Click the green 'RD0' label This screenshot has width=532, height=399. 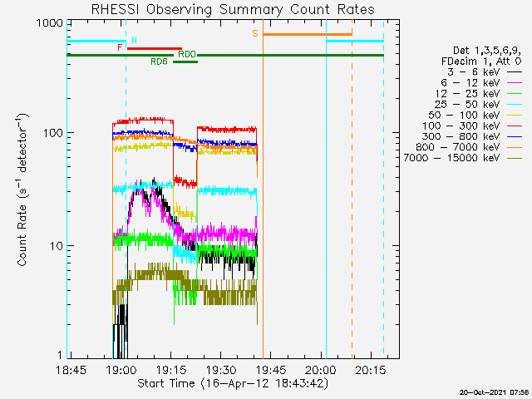[x=187, y=54]
